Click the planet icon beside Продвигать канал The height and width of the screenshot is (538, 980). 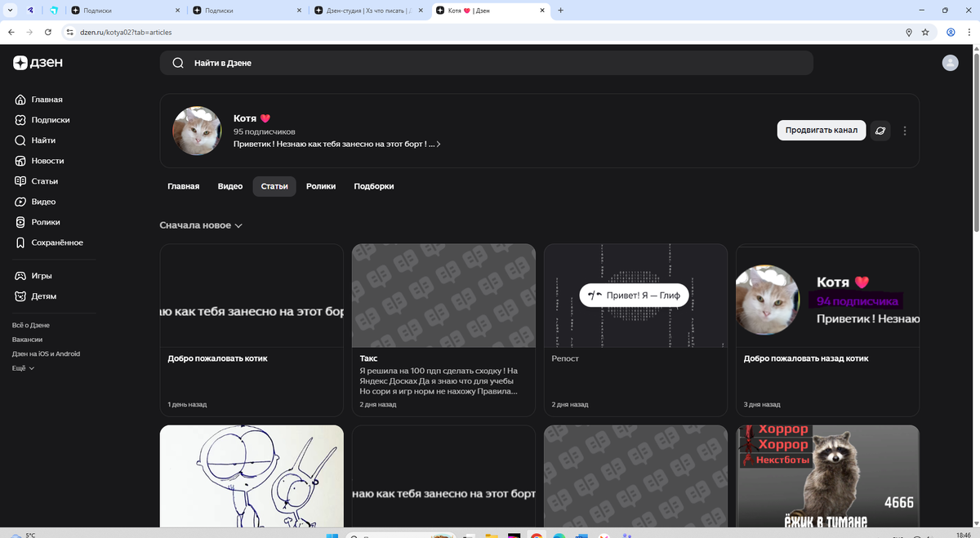pyautogui.click(x=880, y=131)
